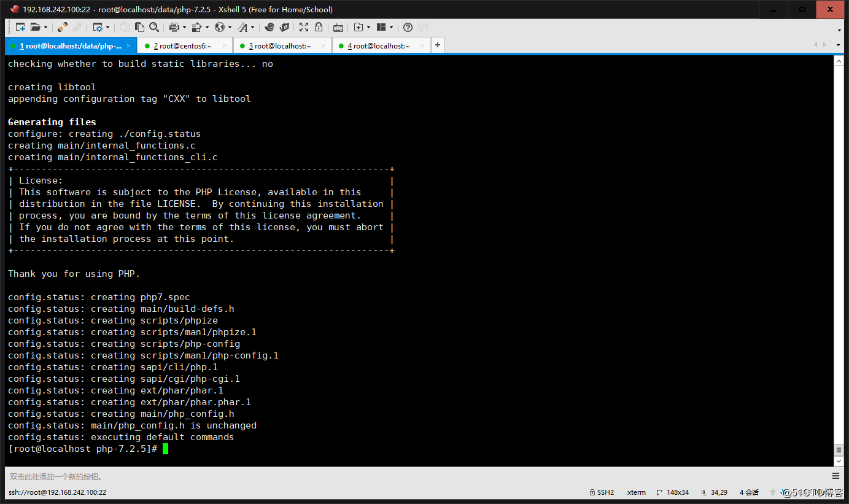Click the globe encoding icon
Viewport: 849px width, 504px height.
(220, 27)
